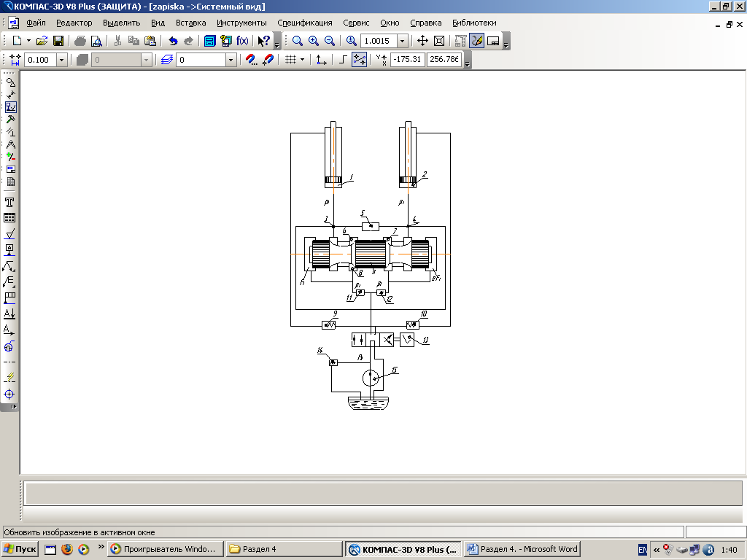Open the Спецификация menu
The height and width of the screenshot is (560, 747).
[x=305, y=23]
